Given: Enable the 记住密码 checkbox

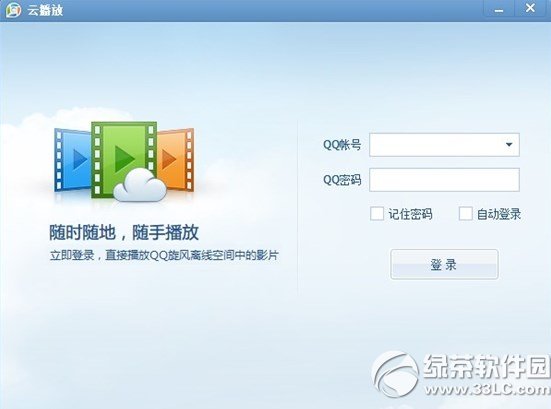Looking at the screenshot, I should [377, 214].
